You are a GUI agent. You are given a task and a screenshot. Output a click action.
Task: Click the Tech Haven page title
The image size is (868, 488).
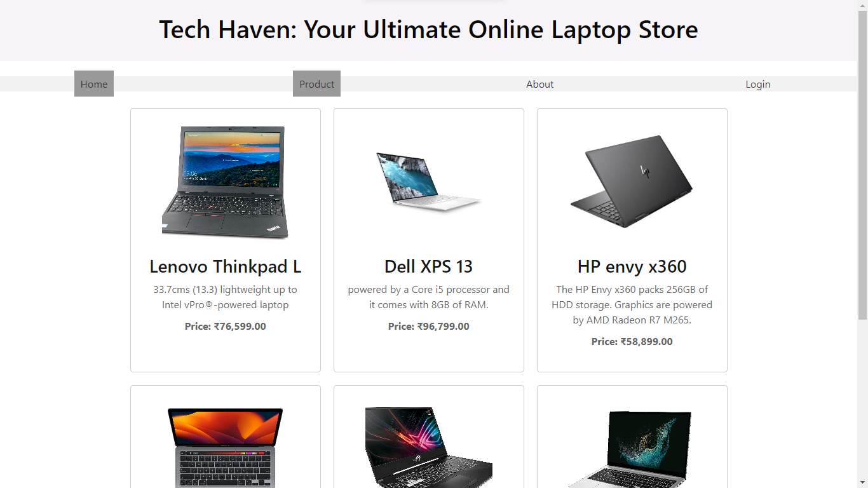(x=428, y=29)
